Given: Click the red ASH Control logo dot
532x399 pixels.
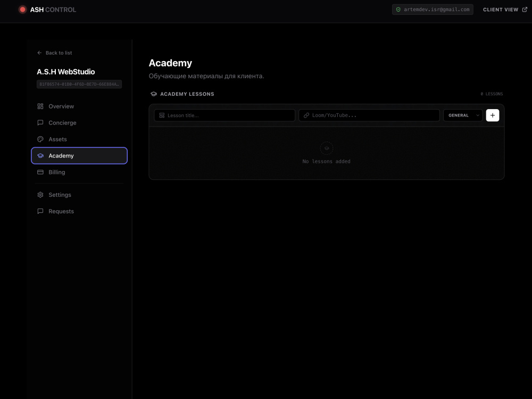Looking at the screenshot, I should point(22,10).
